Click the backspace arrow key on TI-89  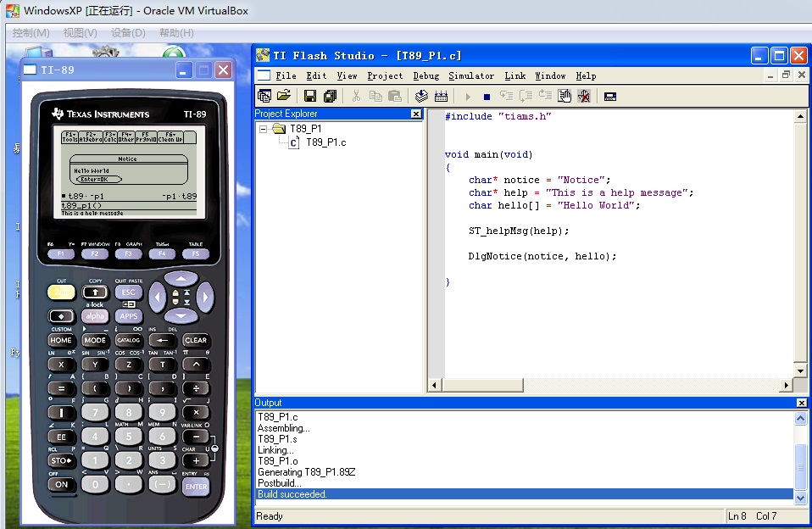162,341
